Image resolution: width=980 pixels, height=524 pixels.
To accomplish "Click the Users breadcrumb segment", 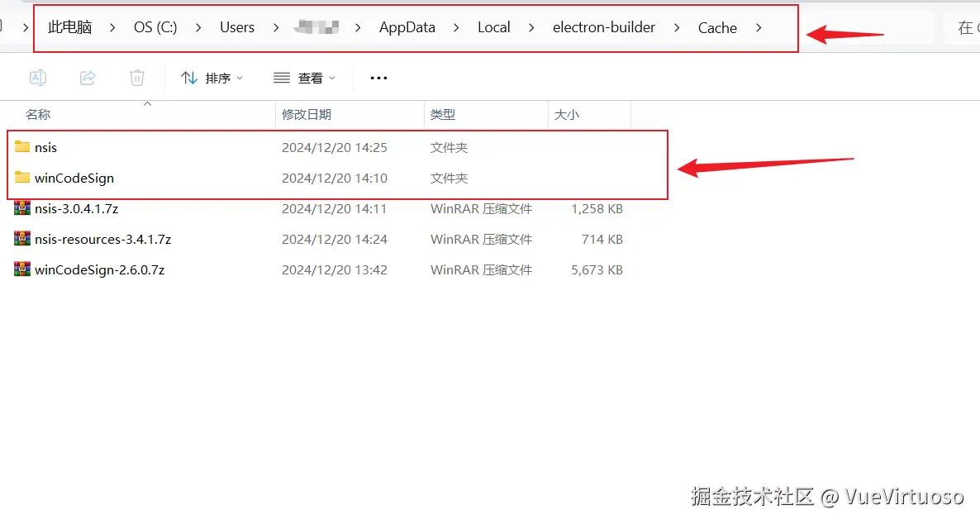I will click(237, 27).
